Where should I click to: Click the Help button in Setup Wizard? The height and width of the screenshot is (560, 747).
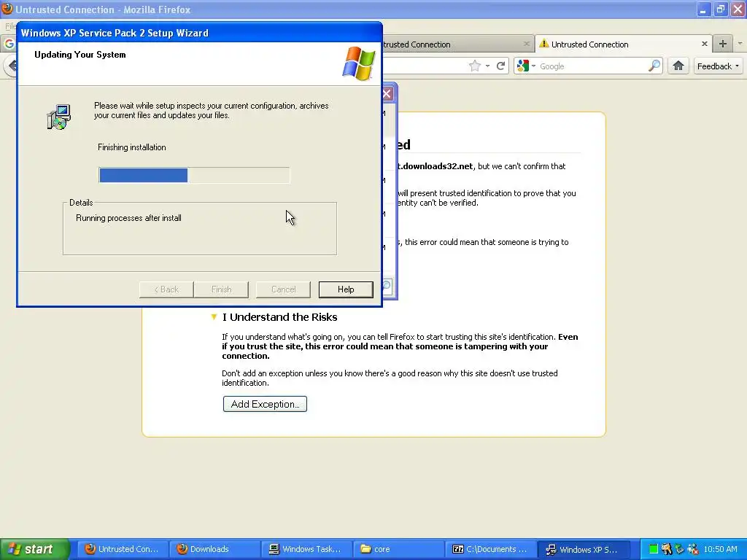[x=346, y=289]
